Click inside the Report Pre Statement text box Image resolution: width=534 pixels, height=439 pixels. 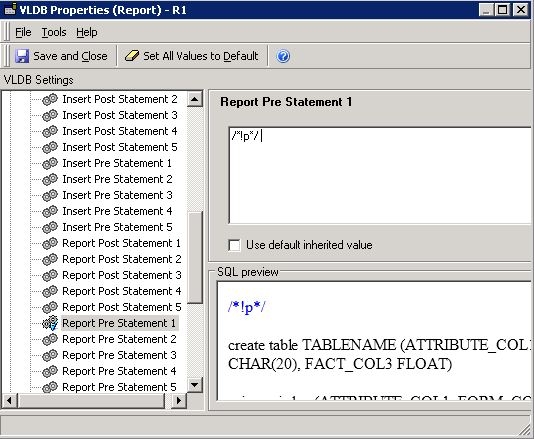[381, 175]
